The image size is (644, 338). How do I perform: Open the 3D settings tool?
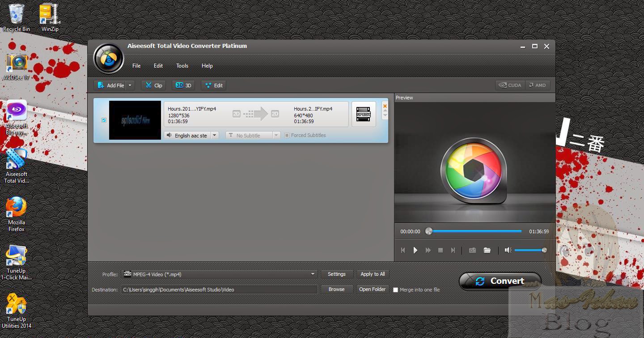183,85
